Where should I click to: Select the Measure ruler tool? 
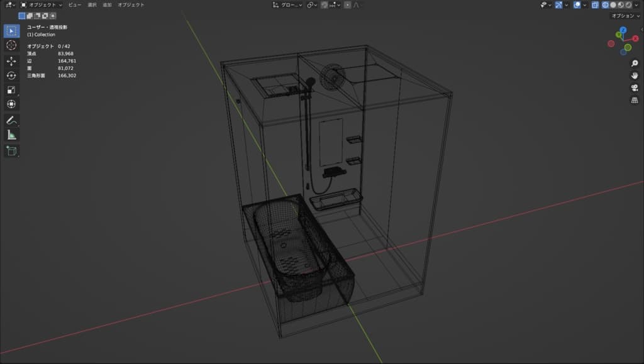pyautogui.click(x=11, y=135)
